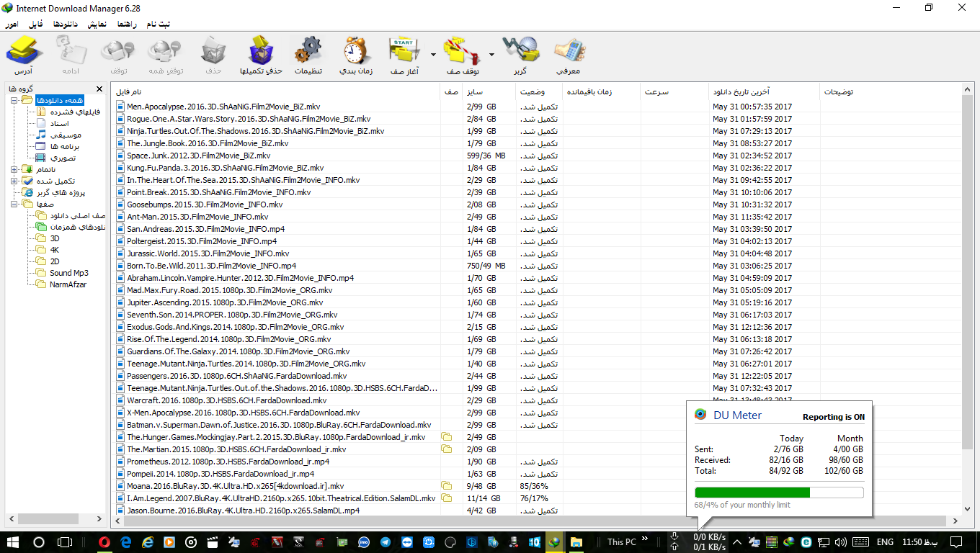Collapse the Queues (صفها) tree node

(14, 204)
